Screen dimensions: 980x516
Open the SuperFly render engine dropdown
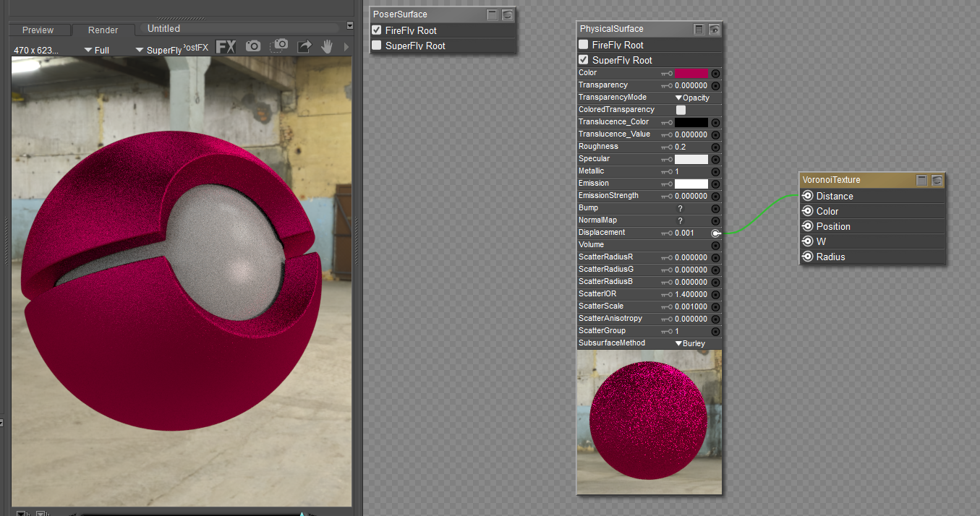(x=158, y=51)
